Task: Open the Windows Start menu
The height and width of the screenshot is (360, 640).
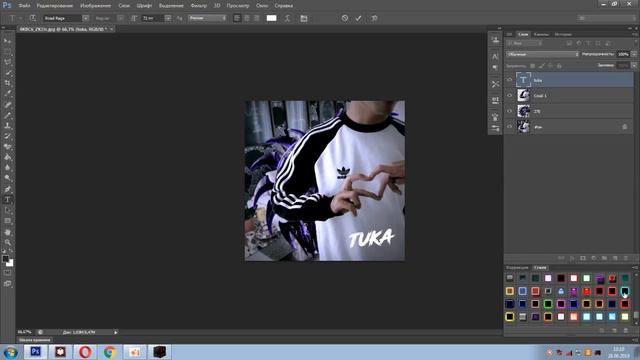Action: coord(11,352)
